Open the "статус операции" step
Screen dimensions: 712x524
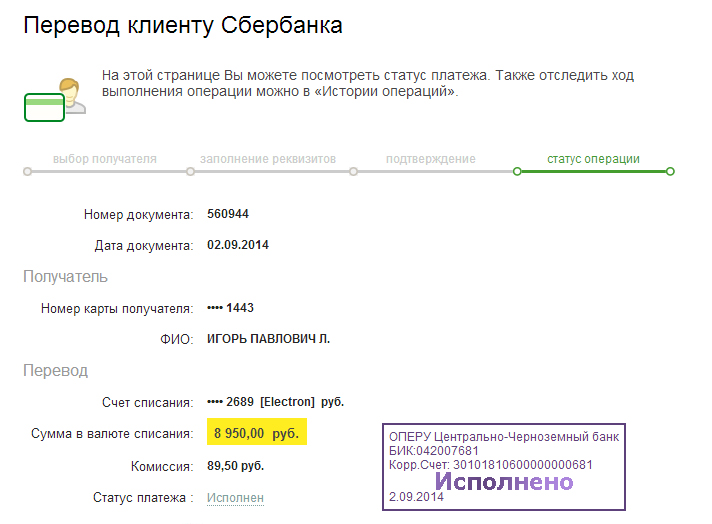pyautogui.click(x=593, y=159)
